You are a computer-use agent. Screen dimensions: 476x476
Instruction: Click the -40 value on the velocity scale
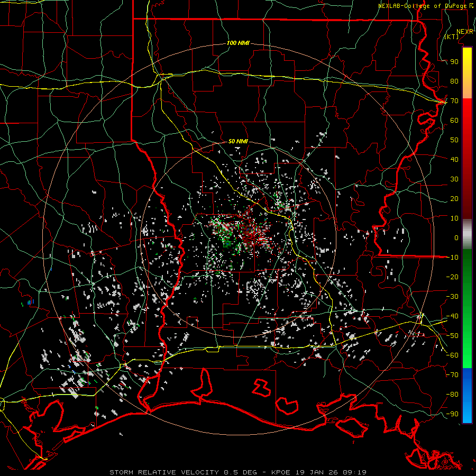click(452, 316)
